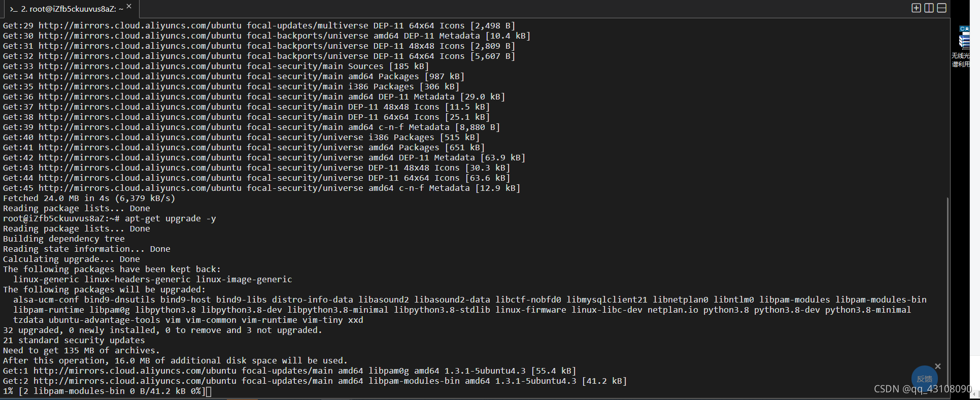
Task: Click the Fetched 24.0 MB output line
Action: coord(89,198)
